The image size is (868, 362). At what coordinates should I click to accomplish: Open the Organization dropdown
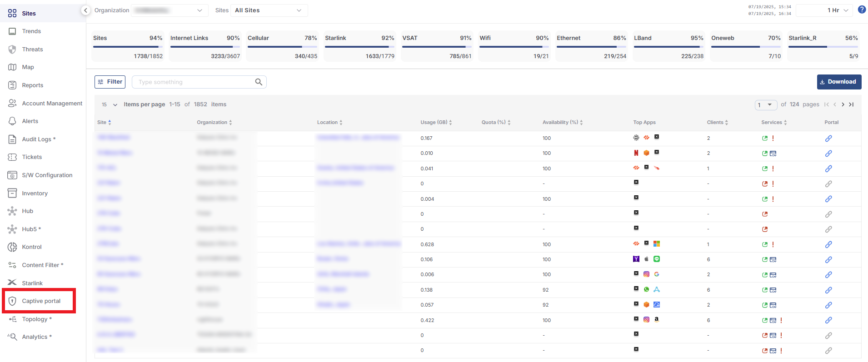[170, 10]
